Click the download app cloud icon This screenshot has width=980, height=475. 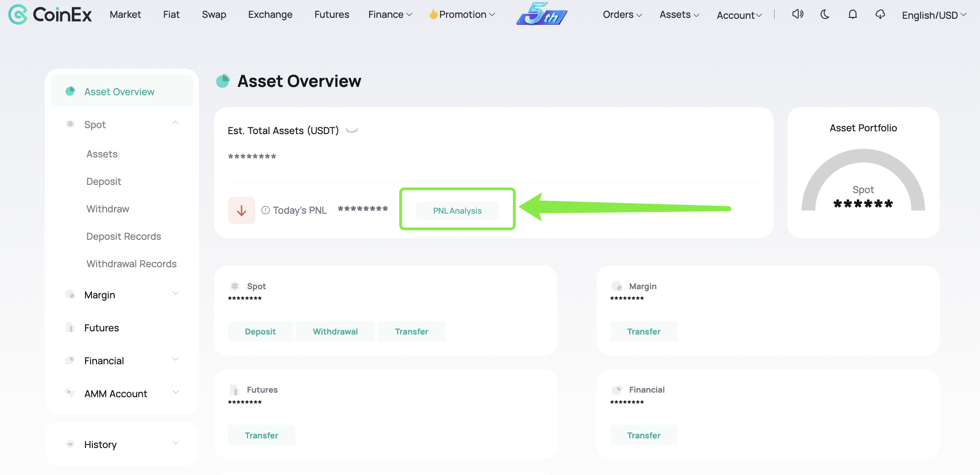tap(880, 14)
